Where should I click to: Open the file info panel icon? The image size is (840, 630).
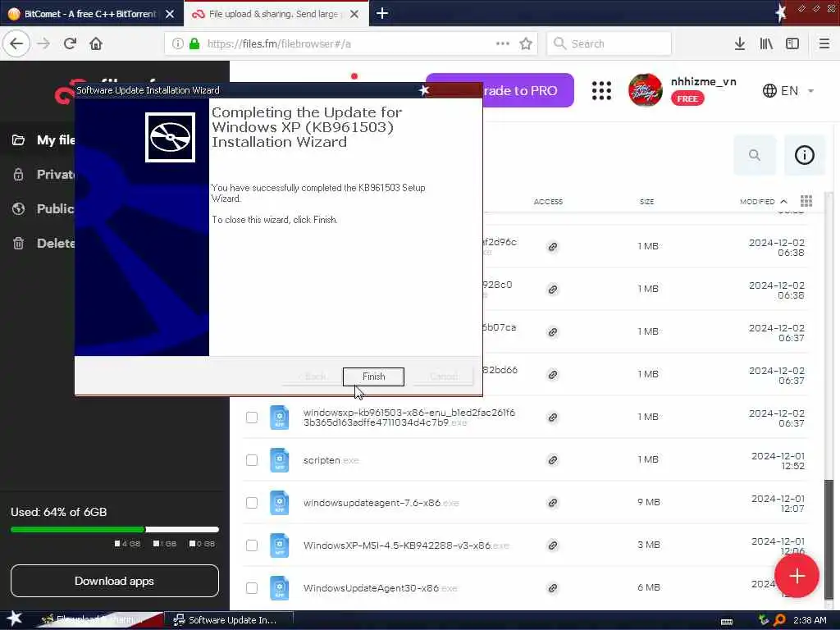[x=804, y=155]
